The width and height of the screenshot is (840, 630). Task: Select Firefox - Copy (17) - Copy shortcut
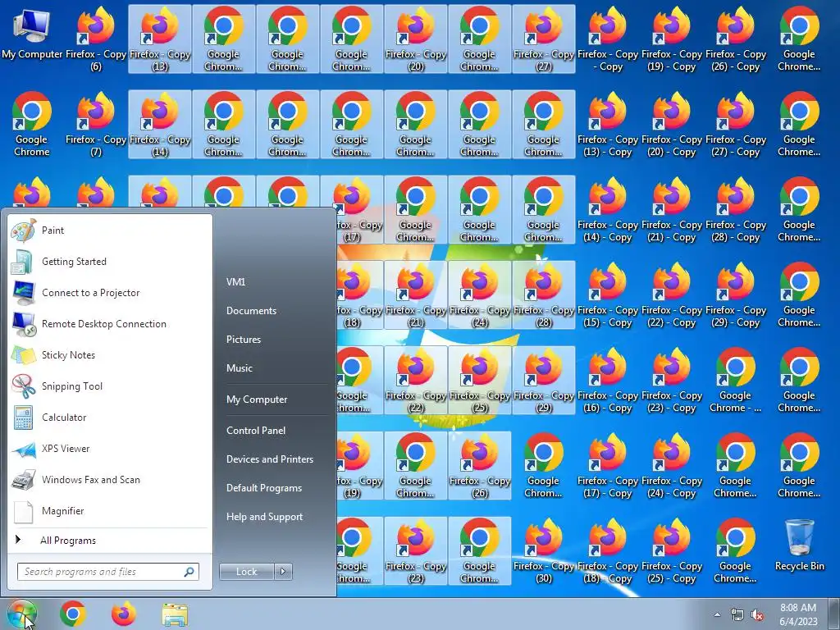[x=608, y=466]
